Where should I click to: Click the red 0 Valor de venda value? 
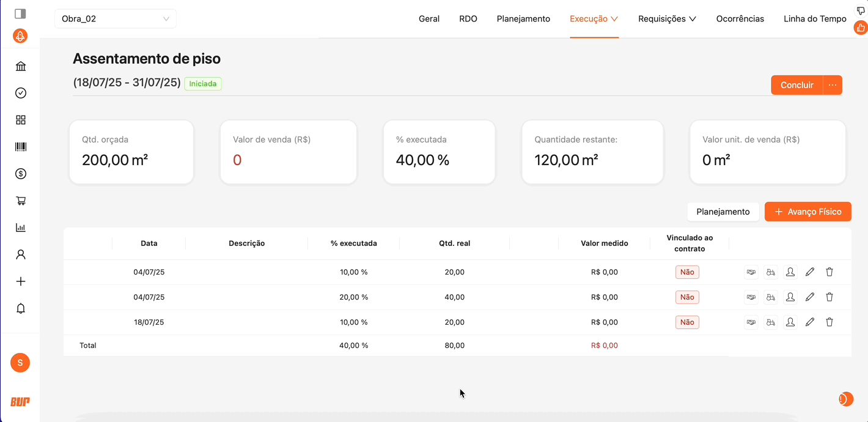click(237, 160)
